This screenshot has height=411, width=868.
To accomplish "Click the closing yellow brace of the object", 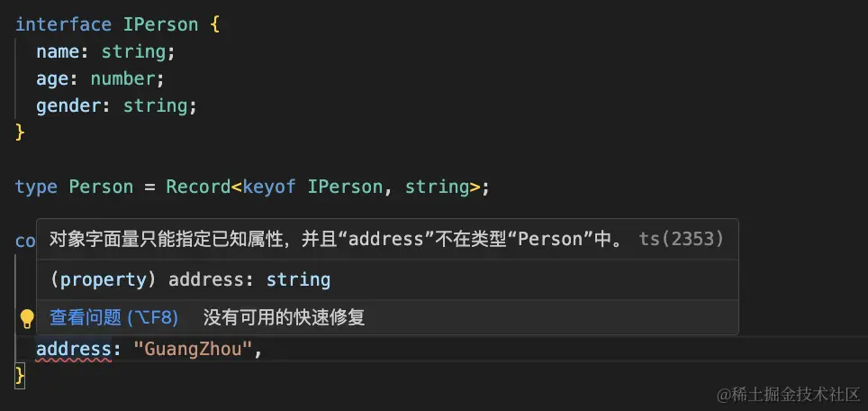I will 20,376.
